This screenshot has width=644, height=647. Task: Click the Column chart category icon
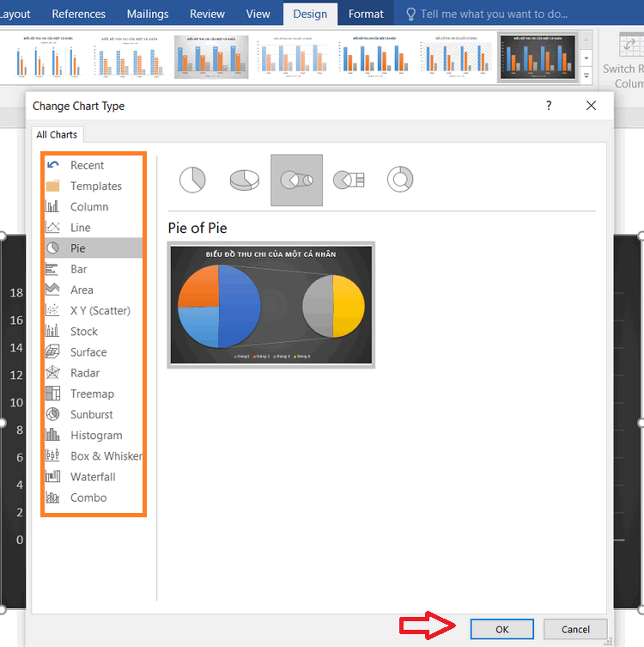point(52,206)
